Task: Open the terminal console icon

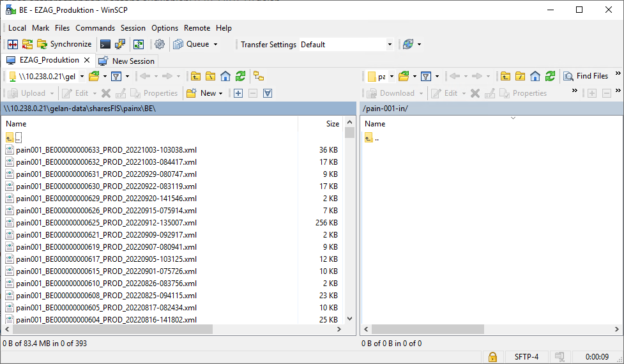Action: coord(105,44)
